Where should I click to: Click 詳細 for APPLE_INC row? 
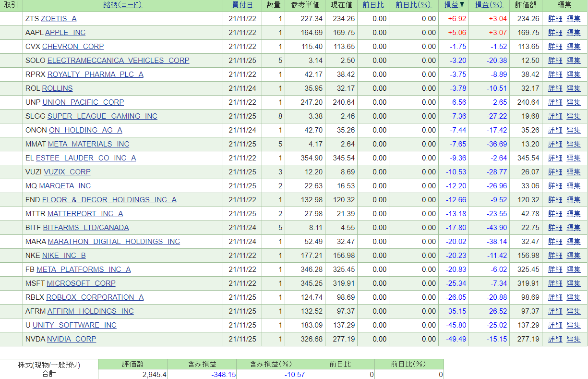tap(555, 33)
